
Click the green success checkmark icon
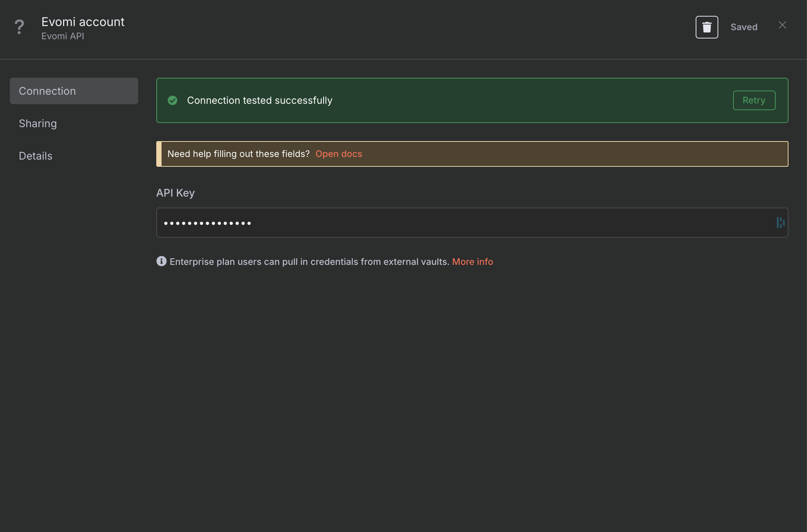pos(172,100)
